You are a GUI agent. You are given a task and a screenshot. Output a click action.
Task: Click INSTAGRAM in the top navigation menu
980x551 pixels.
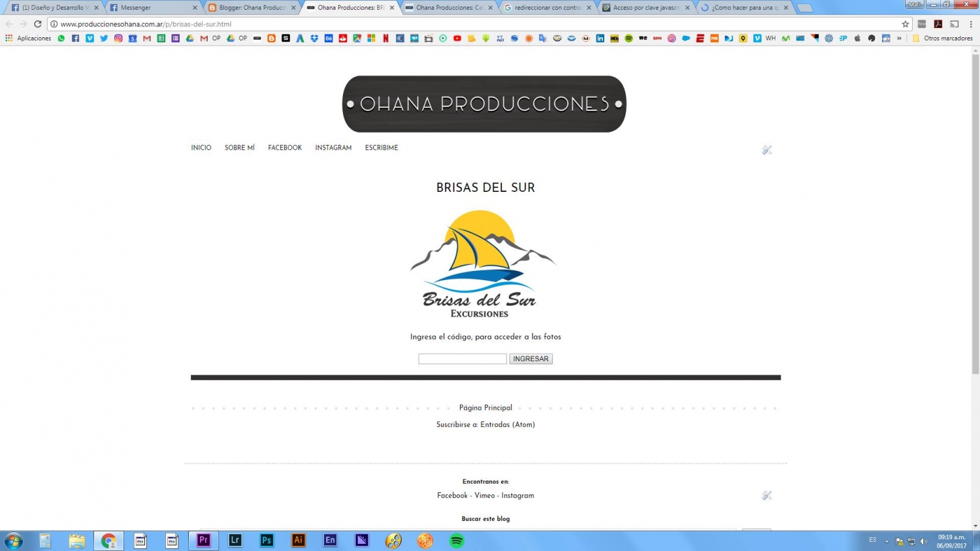click(x=333, y=148)
